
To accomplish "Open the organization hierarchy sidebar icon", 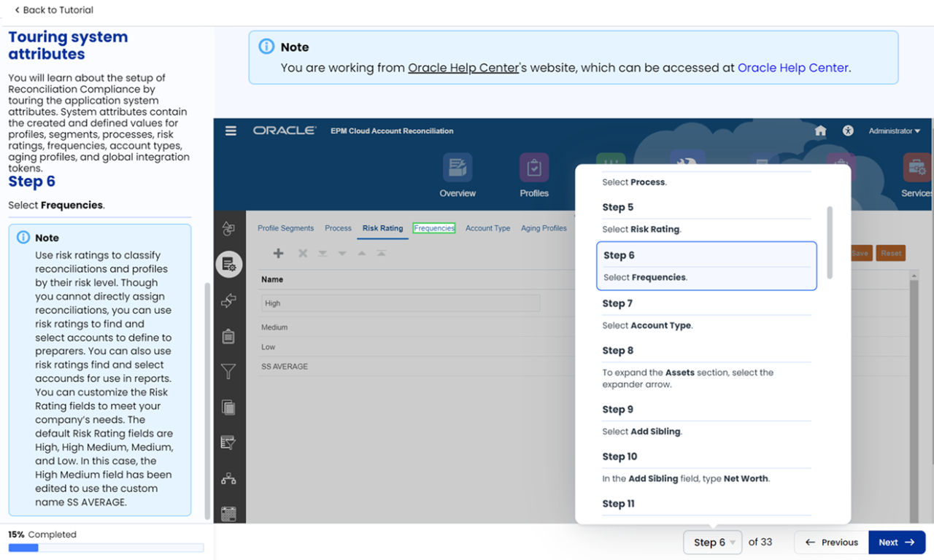I will 228,478.
